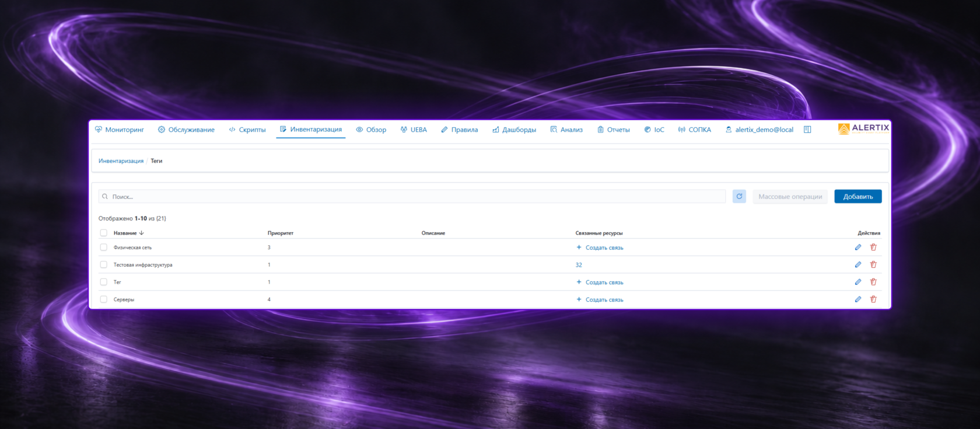Check the Серверы row checkbox
Screen dimensions: 980x429
click(103, 299)
